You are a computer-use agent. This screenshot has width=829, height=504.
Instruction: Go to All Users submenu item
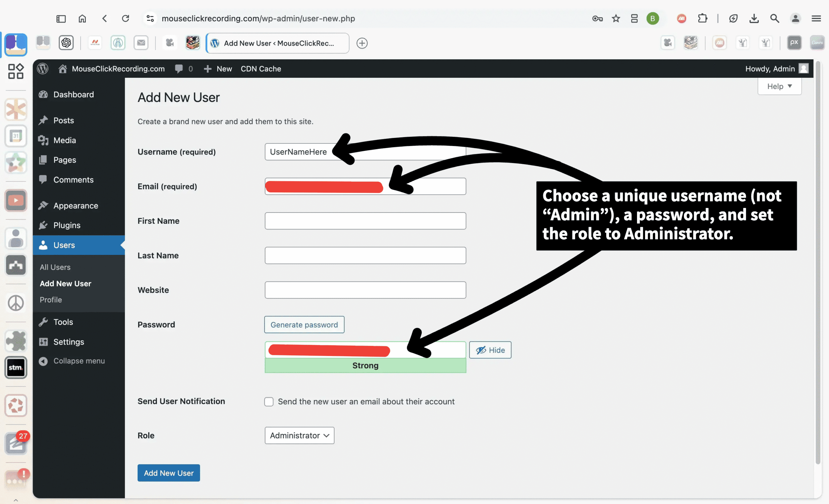[55, 267]
